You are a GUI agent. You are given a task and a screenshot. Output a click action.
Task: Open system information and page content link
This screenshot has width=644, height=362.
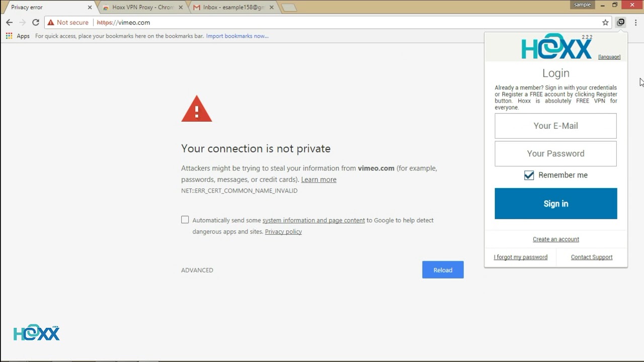click(x=313, y=220)
